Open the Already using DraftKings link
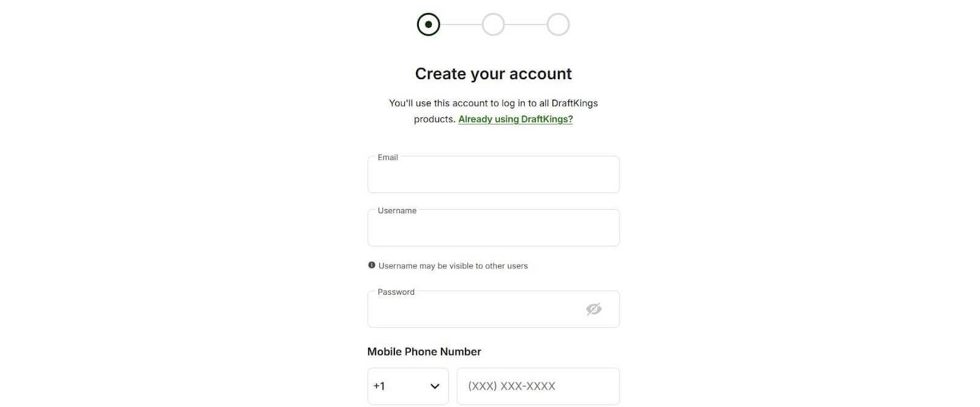 (515, 119)
